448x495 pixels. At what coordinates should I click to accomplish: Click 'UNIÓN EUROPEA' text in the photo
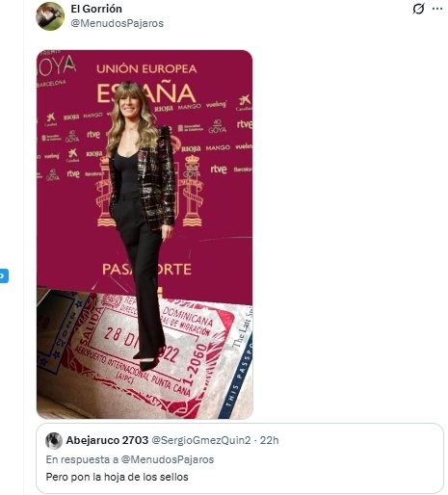[146, 68]
